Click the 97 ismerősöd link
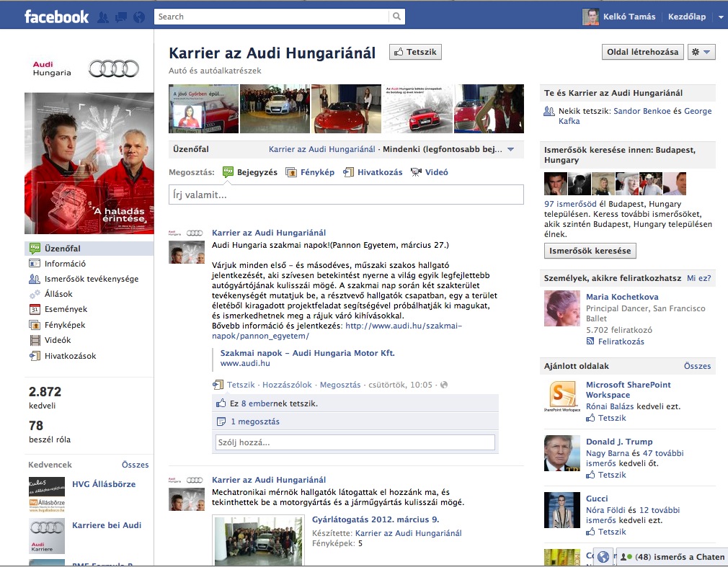728x567 pixels. (570, 204)
